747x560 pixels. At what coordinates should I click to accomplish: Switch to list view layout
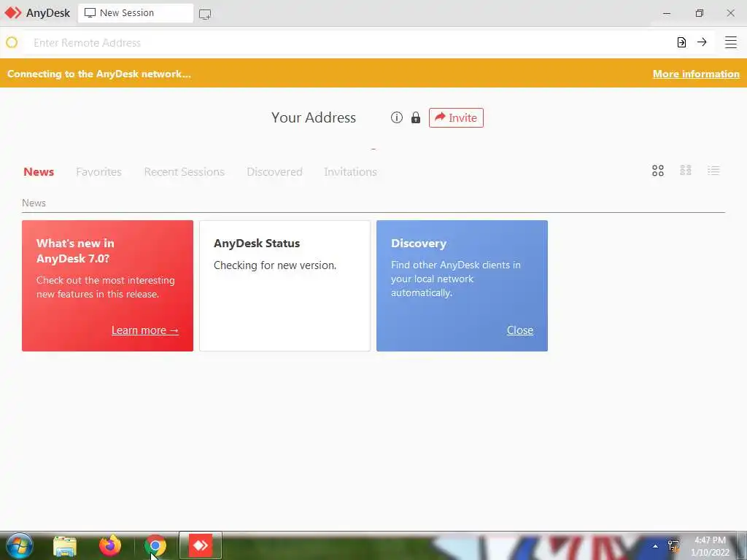click(x=713, y=171)
